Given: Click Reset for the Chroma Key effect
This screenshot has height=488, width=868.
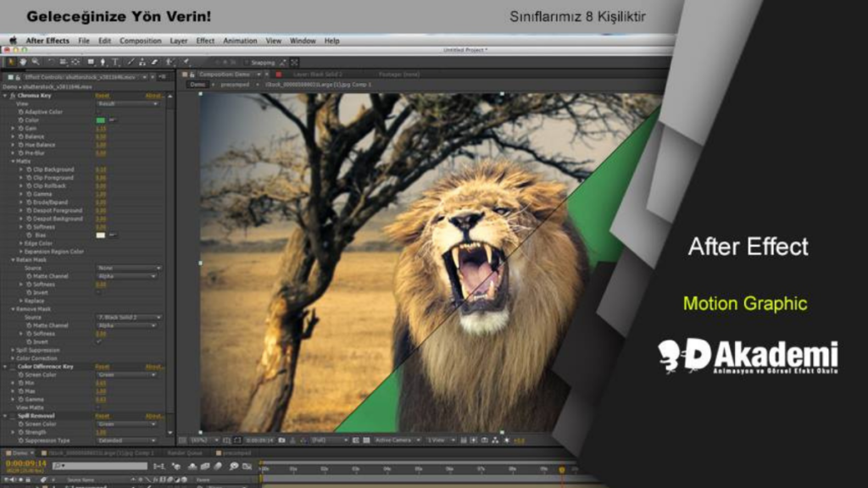Looking at the screenshot, I should point(102,96).
